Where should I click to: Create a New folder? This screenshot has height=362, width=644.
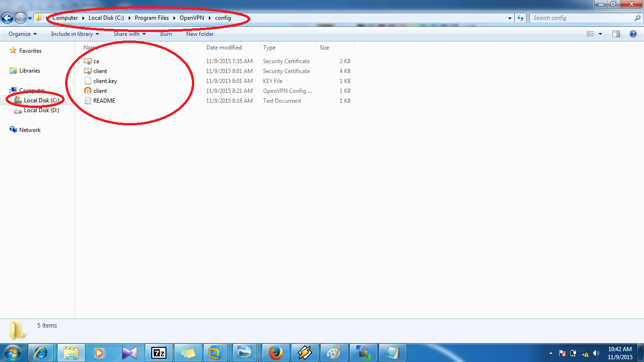200,34
